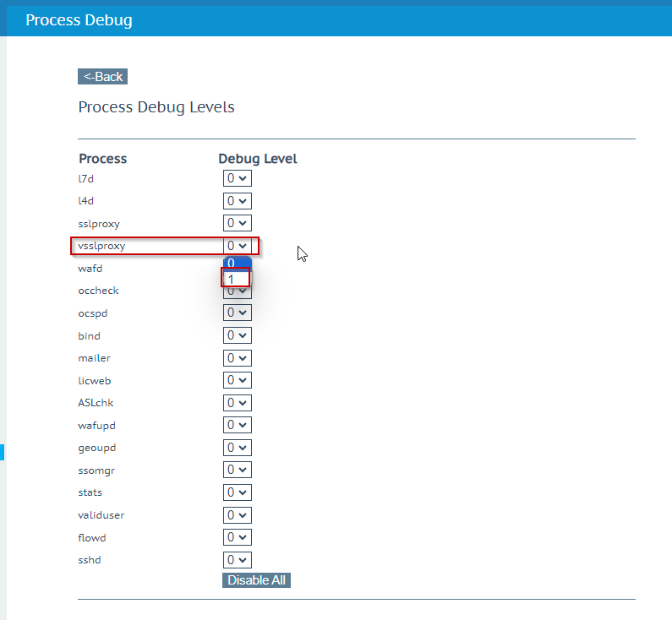This screenshot has width=672, height=620.
Task: Open the l7d debug level dropdown
Action: pyautogui.click(x=237, y=178)
